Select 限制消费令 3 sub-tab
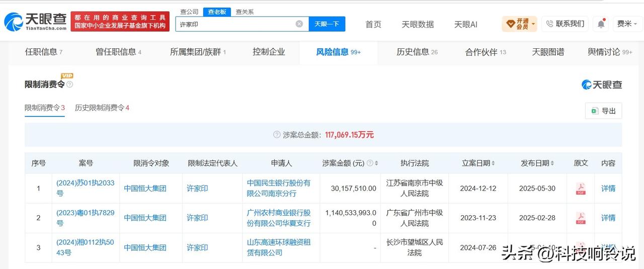The height and width of the screenshot is (269, 644). click(x=45, y=108)
